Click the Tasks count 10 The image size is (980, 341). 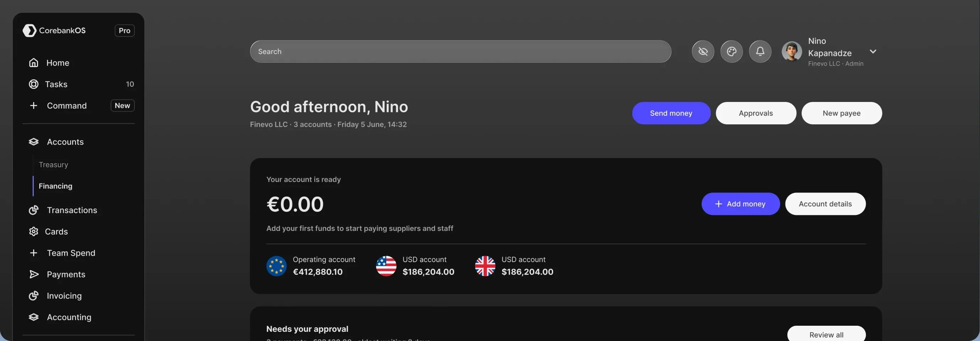click(130, 84)
